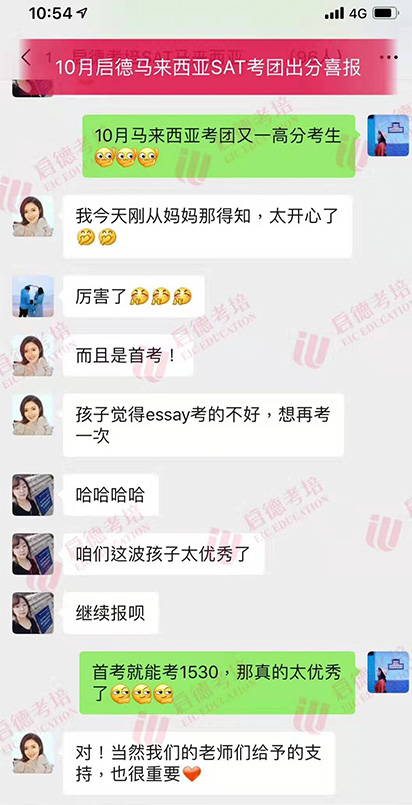Tap the avatar next to '咱们这波孩子太优秀了'
The height and width of the screenshot is (805, 412).
[33, 554]
